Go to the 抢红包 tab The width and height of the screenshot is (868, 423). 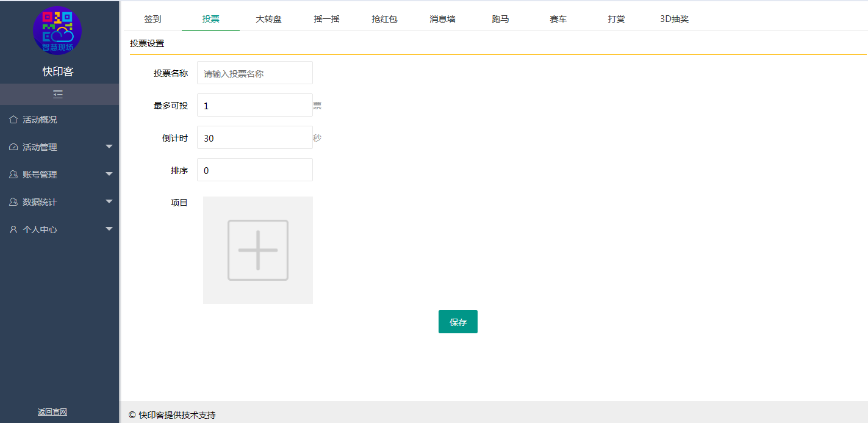[384, 19]
